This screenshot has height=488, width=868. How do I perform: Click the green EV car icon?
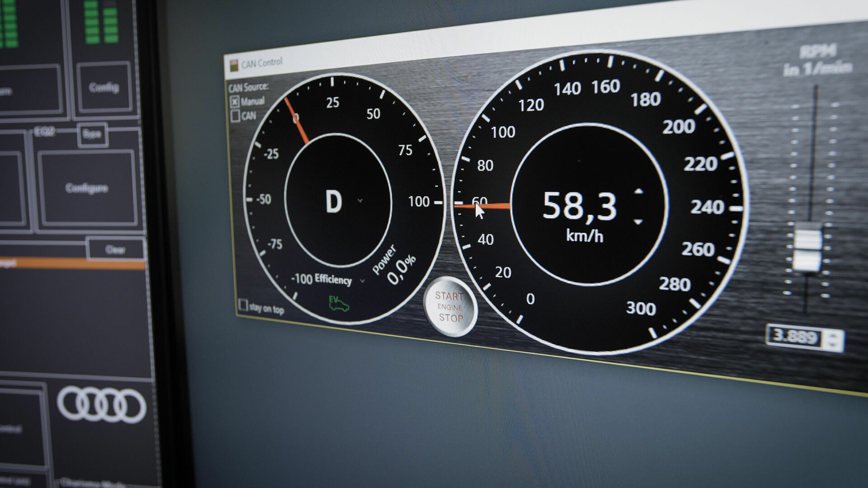(339, 304)
